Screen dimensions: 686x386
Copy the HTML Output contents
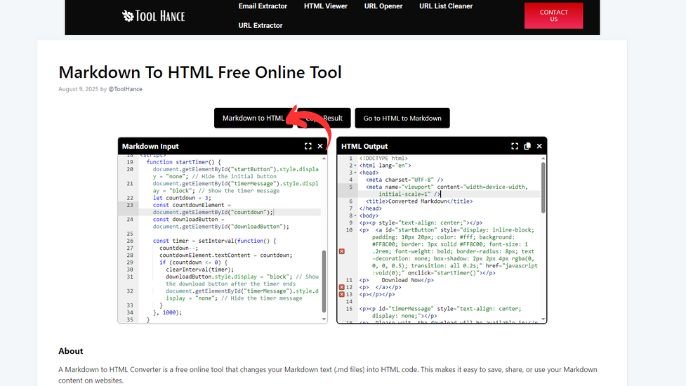[x=527, y=146]
